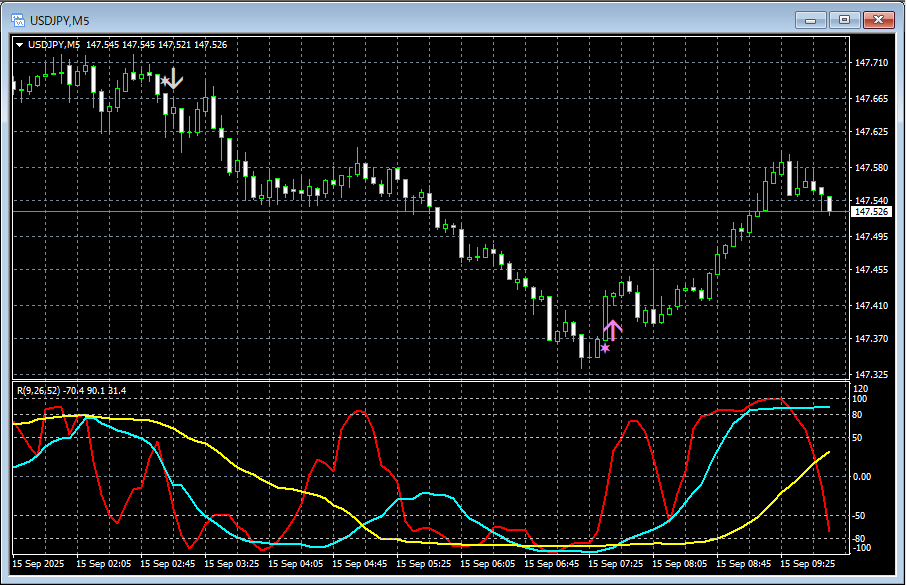The height and width of the screenshot is (585, 907).
Task: Select the red indicator line
Action: tap(360, 411)
